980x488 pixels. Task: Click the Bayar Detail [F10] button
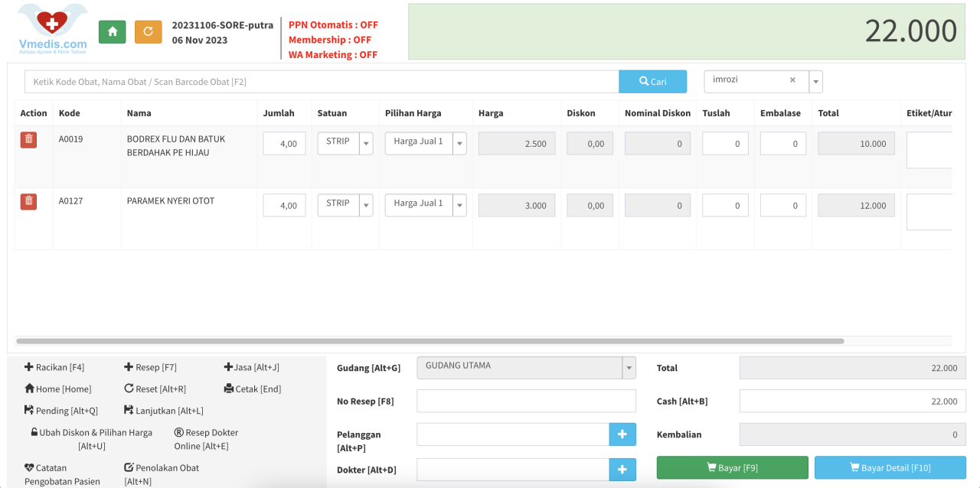(890, 467)
